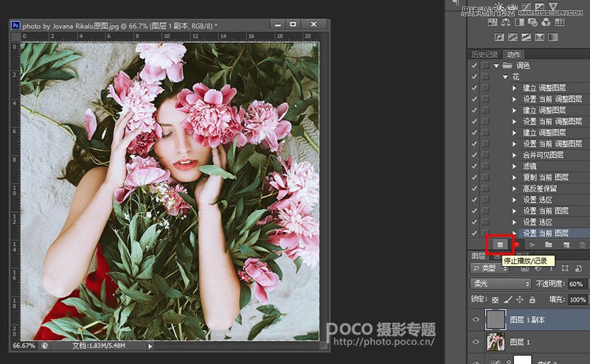Add a Color Balance adjustment

[506, 22]
